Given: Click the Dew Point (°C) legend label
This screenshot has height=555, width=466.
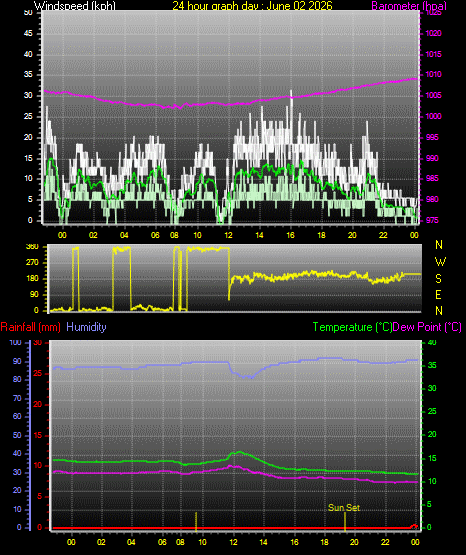Looking at the screenshot, I should coord(427,327).
